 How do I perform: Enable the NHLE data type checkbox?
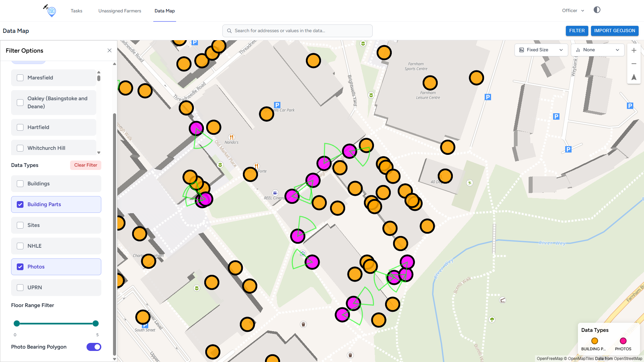click(x=20, y=246)
